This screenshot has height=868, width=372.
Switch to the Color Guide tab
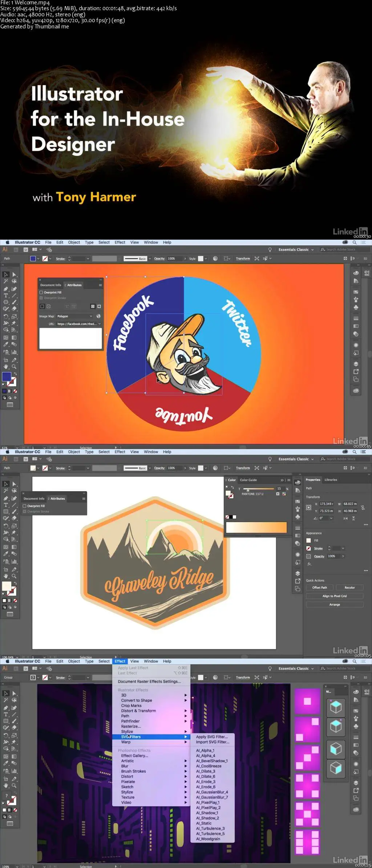248,480
